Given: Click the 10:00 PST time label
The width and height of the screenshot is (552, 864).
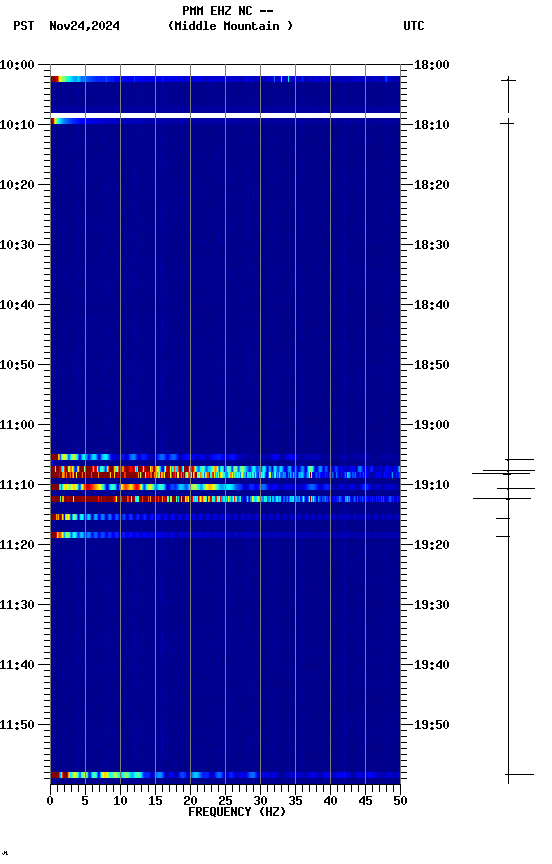Looking at the screenshot, I should coord(17,65).
